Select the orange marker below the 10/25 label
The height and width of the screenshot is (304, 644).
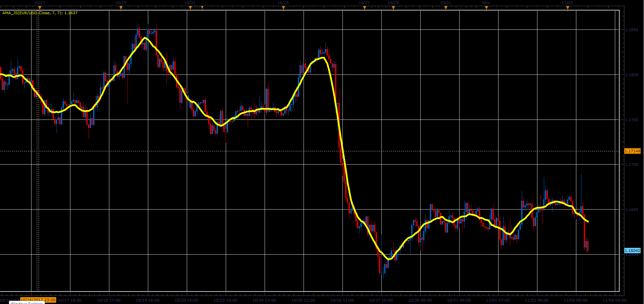[x=283, y=7]
